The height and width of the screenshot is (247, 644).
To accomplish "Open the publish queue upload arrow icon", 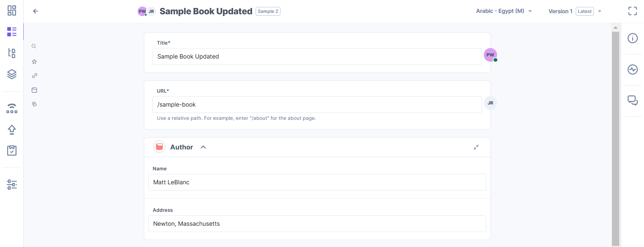I will pyautogui.click(x=12, y=130).
